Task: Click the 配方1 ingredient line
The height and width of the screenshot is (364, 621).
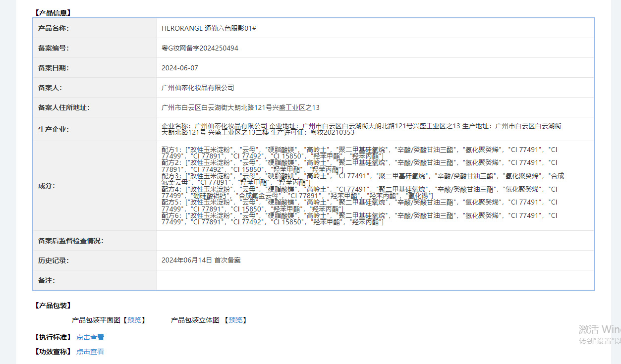Action: point(359,153)
